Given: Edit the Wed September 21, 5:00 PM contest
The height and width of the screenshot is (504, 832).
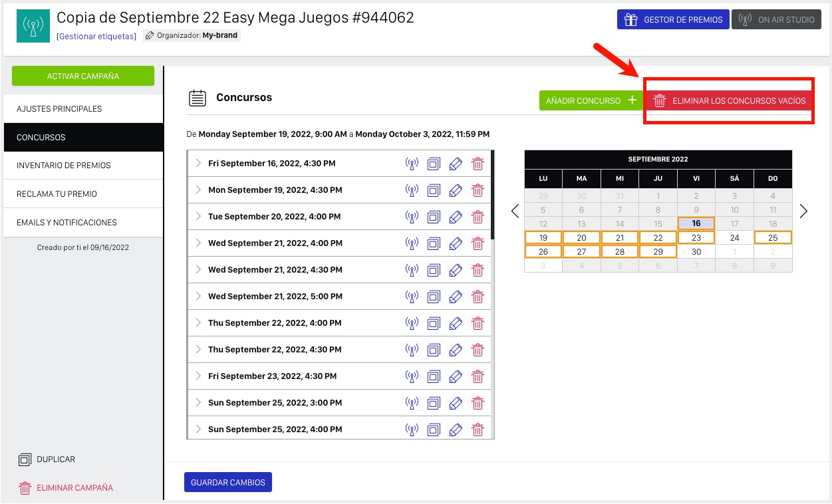Looking at the screenshot, I should pos(456,297).
